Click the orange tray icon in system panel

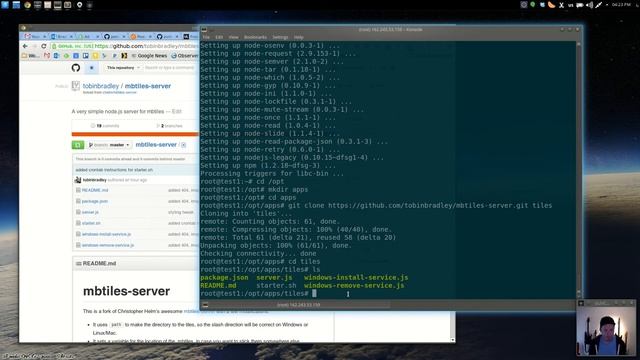coord(551,5)
